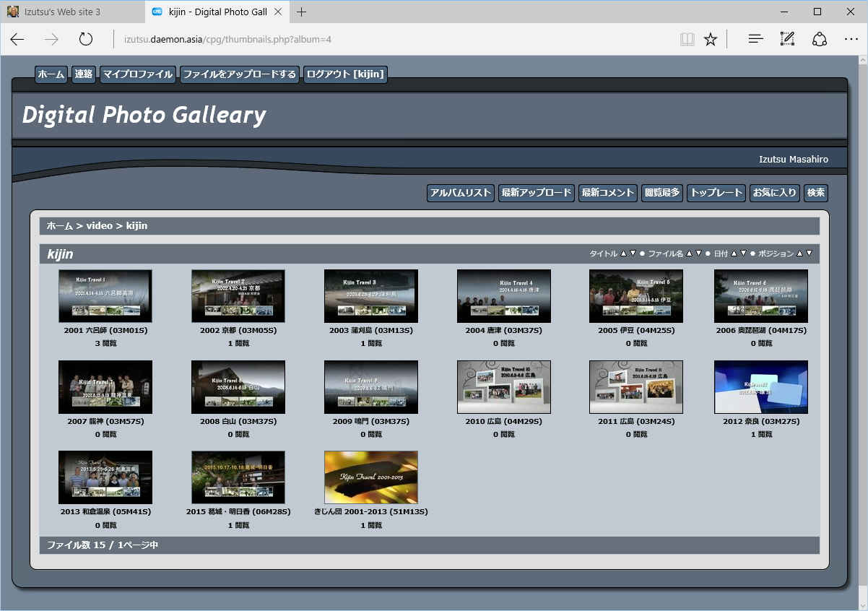Sort by 日付 ascending arrow
Screen dimensions: 868x611
734,253
